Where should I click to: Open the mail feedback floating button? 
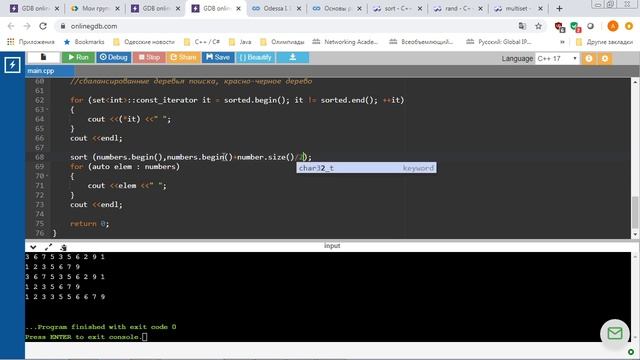(615, 333)
